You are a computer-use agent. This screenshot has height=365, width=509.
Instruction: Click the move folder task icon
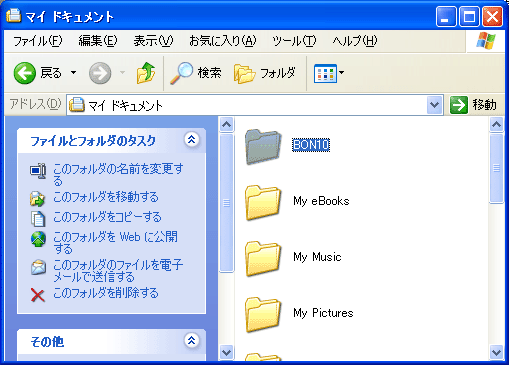tap(38, 199)
